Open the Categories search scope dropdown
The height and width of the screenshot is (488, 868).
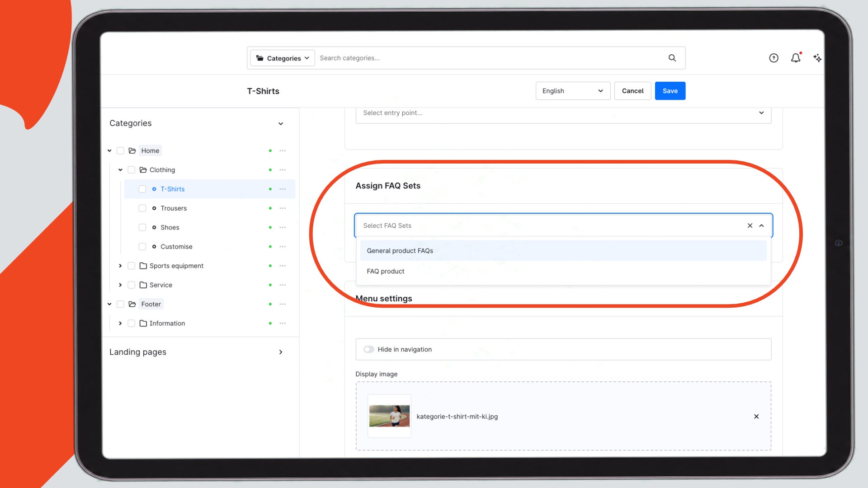tap(283, 58)
